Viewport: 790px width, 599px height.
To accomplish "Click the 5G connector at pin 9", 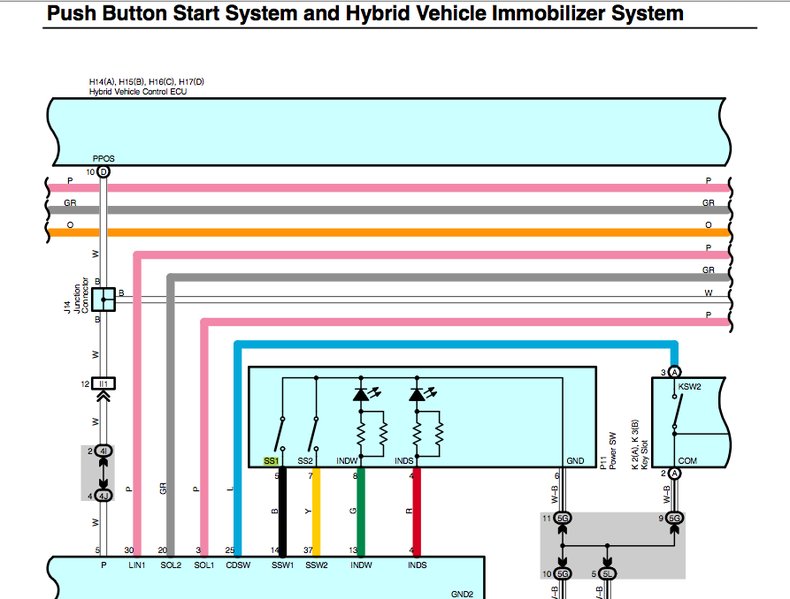I will tap(674, 518).
